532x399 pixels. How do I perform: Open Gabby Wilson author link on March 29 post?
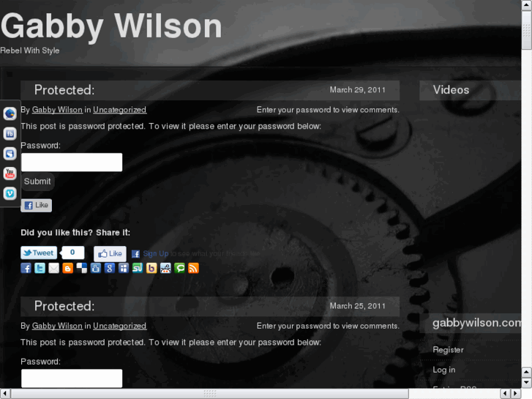pos(57,110)
